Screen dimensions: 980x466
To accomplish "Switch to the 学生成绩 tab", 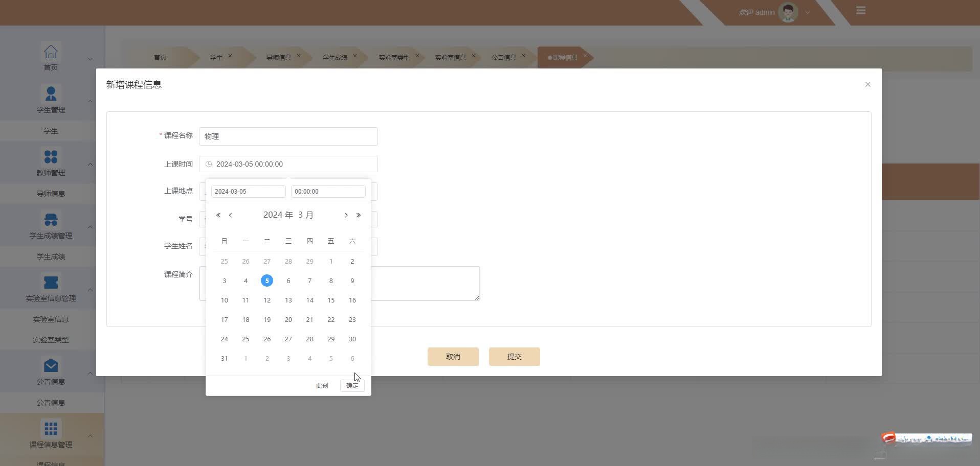I will pos(335,57).
